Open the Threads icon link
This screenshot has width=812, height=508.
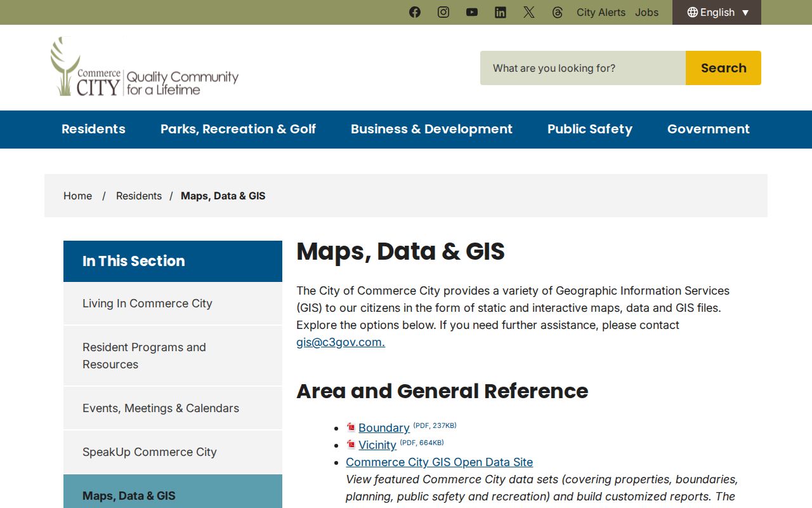click(558, 12)
